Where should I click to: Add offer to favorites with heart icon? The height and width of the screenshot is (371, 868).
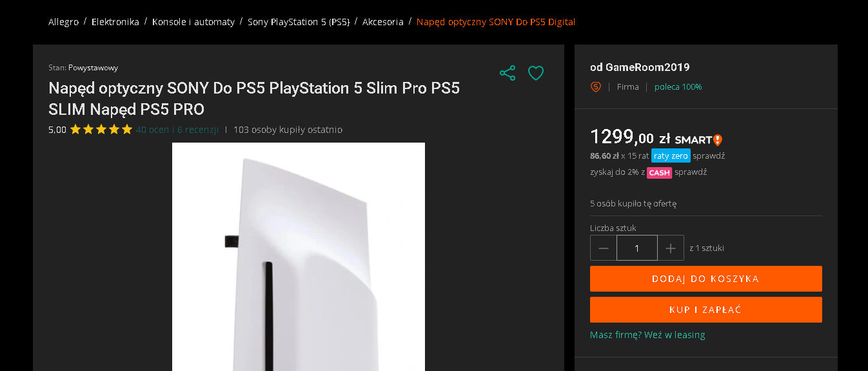coord(536,74)
